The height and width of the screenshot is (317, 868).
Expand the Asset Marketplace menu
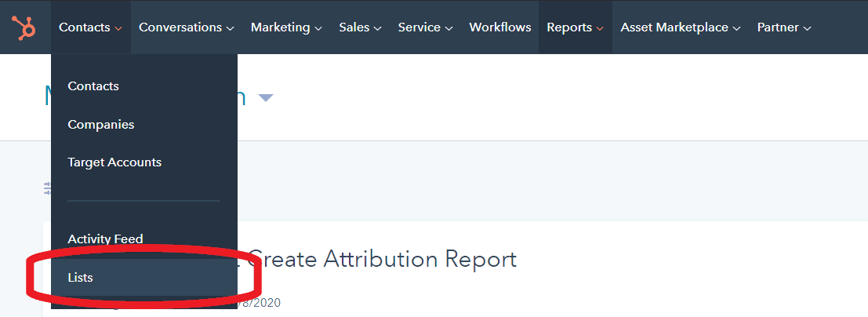coord(681,27)
